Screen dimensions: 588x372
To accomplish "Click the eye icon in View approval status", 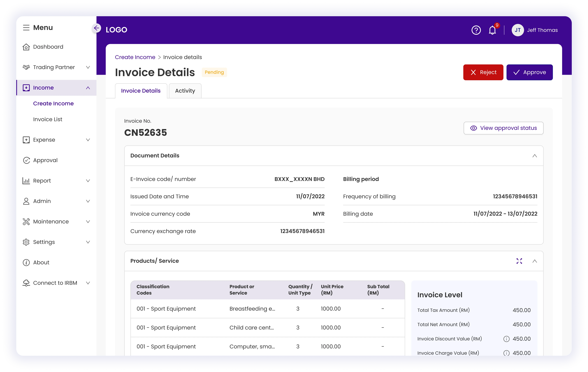I will (473, 128).
